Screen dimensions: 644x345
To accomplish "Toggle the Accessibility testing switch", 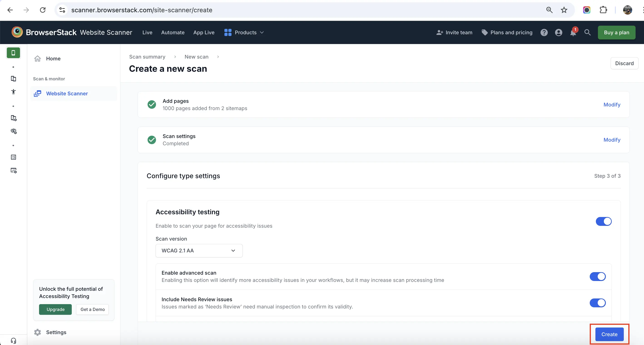I will click(x=603, y=221).
